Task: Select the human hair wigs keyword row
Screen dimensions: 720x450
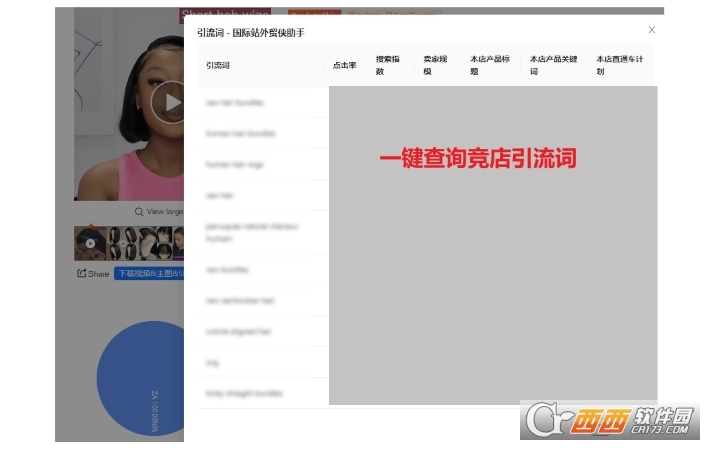Action: [x=263, y=164]
